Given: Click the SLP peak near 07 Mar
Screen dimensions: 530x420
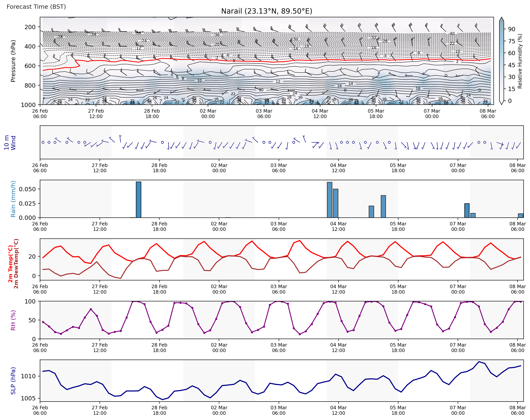Looking at the screenshot, I should click(479, 362).
